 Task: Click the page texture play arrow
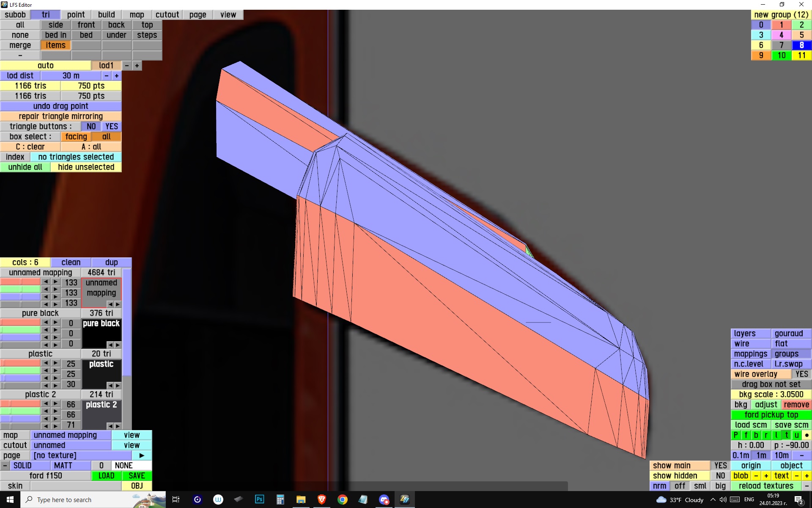[x=142, y=456]
